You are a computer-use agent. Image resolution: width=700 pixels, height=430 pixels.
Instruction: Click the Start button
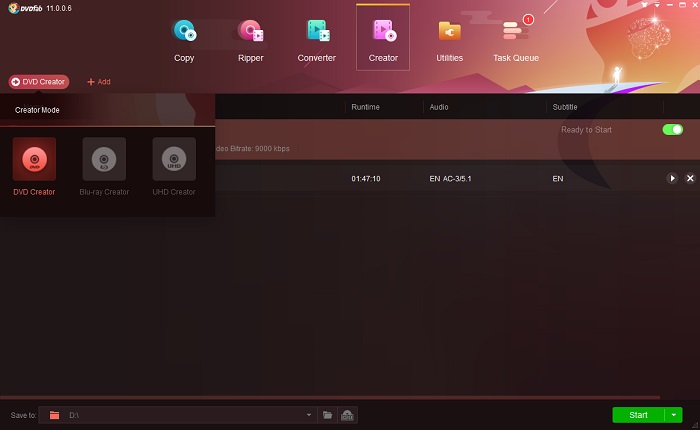point(638,414)
